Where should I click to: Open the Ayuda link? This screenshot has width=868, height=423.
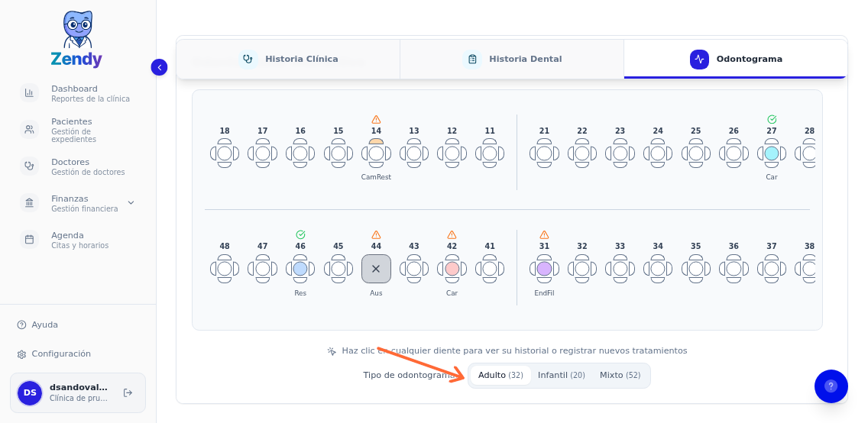tap(44, 325)
